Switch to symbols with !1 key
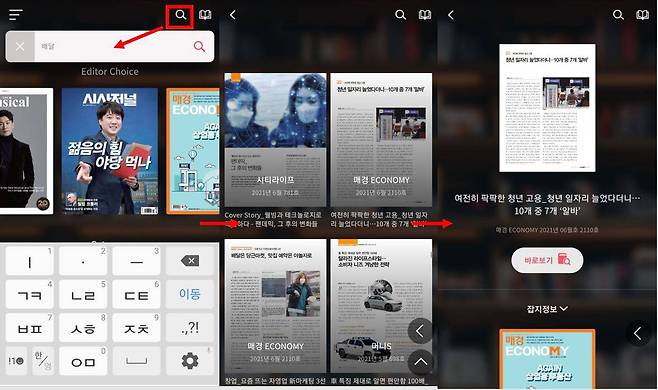 [16, 361]
